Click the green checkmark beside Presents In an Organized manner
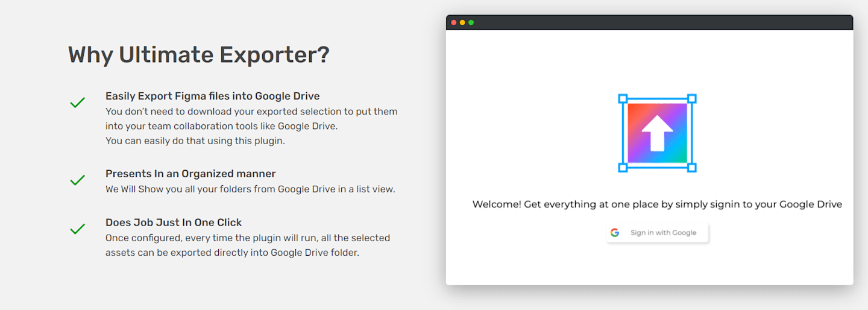This screenshot has width=868, height=310. (77, 180)
